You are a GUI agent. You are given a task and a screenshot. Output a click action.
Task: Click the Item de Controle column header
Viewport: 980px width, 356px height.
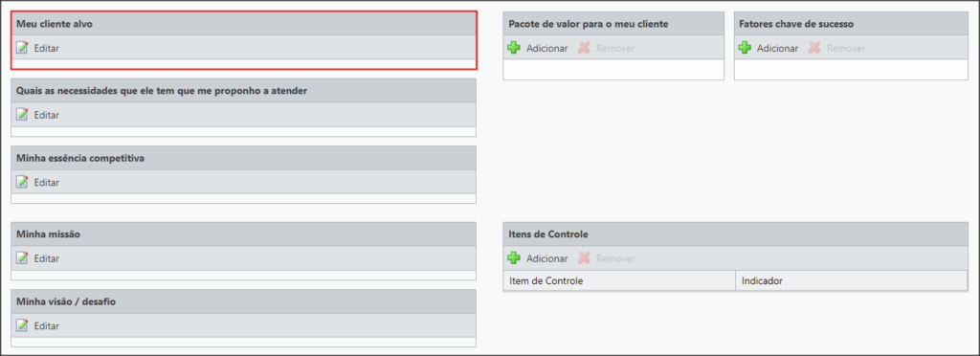[619, 281]
